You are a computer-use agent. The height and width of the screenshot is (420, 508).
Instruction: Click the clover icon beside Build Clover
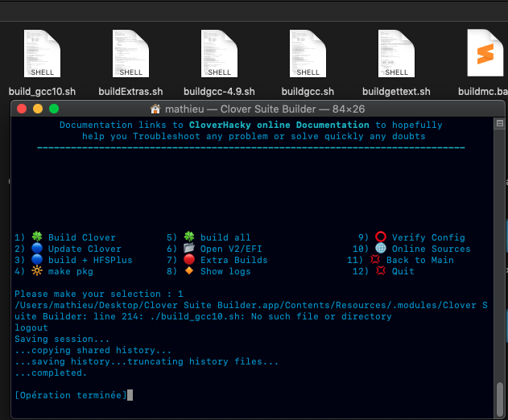click(x=37, y=237)
